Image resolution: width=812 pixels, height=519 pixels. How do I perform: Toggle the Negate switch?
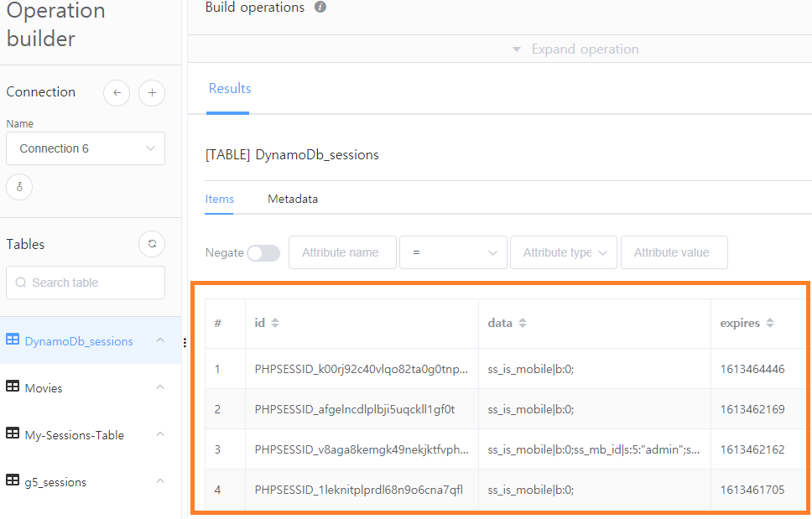coord(263,252)
